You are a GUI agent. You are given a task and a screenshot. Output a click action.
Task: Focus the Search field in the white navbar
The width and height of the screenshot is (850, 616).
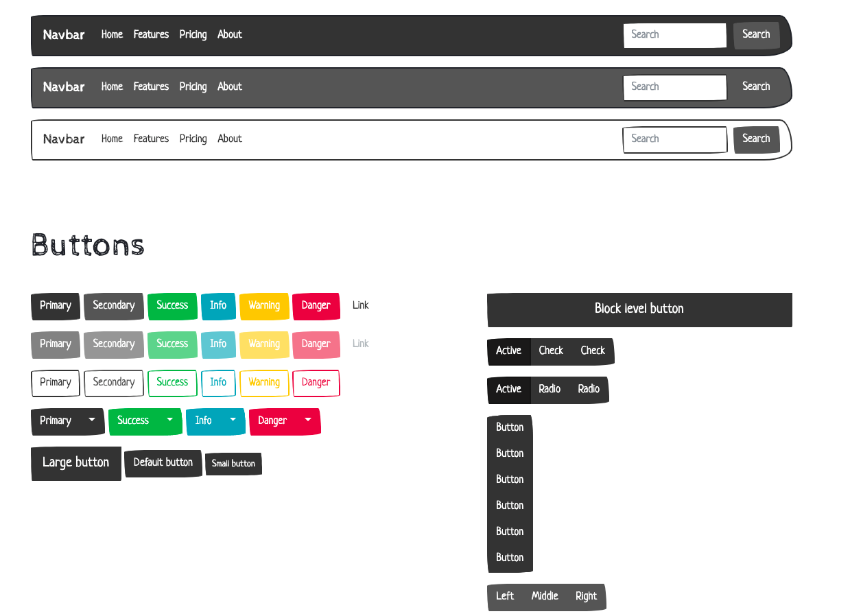(675, 140)
